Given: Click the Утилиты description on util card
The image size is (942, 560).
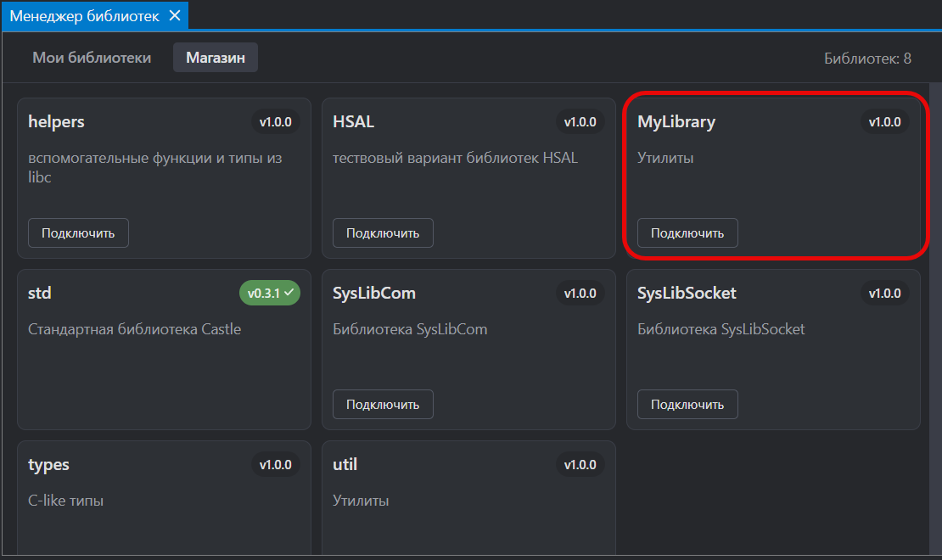Looking at the screenshot, I should click(x=361, y=501).
